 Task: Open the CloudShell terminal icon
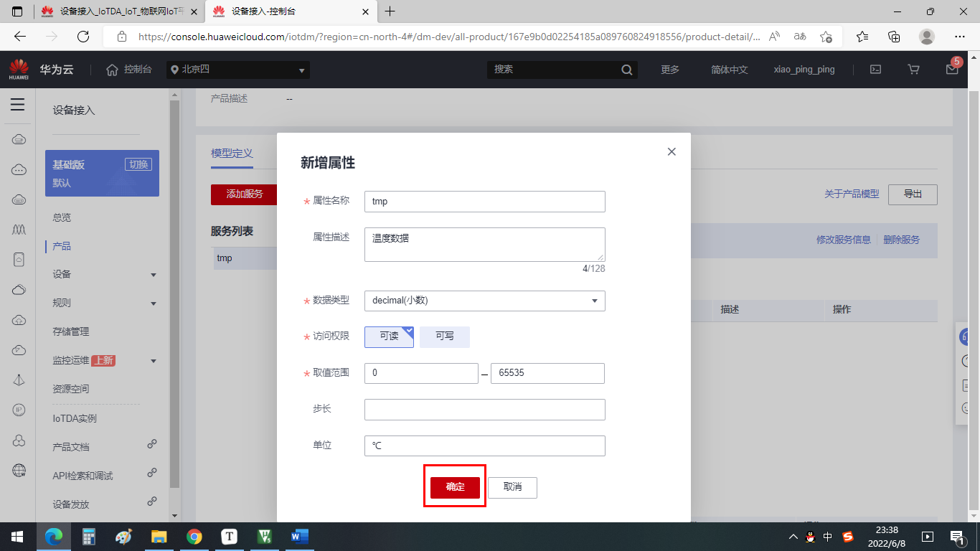point(875,70)
